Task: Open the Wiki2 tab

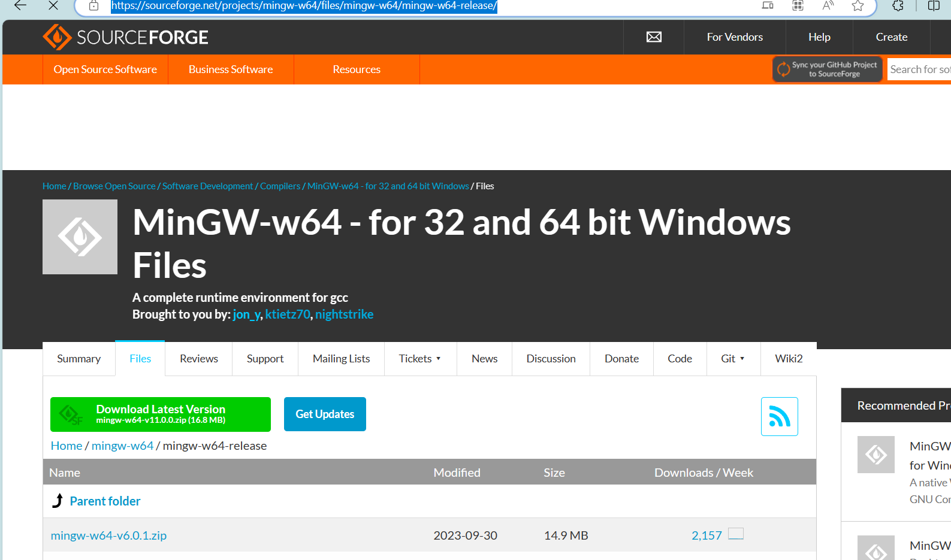Action: pyautogui.click(x=789, y=359)
